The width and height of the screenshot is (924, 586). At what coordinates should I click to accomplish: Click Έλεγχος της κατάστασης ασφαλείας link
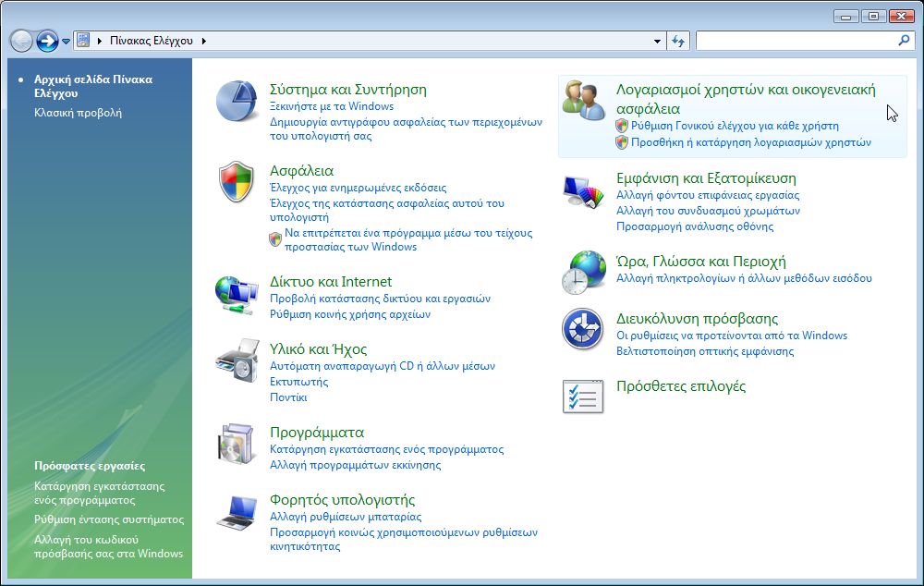386,210
